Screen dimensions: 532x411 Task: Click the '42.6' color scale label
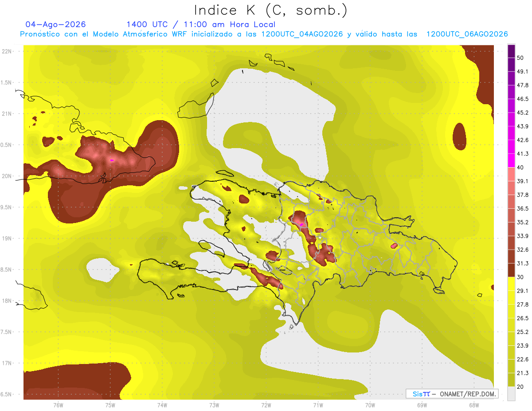[x=523, y=140]
